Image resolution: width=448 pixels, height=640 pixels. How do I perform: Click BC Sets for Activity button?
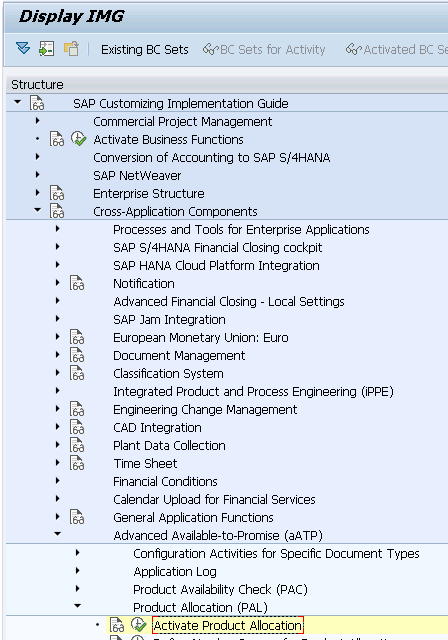click(x=264, y=49)
